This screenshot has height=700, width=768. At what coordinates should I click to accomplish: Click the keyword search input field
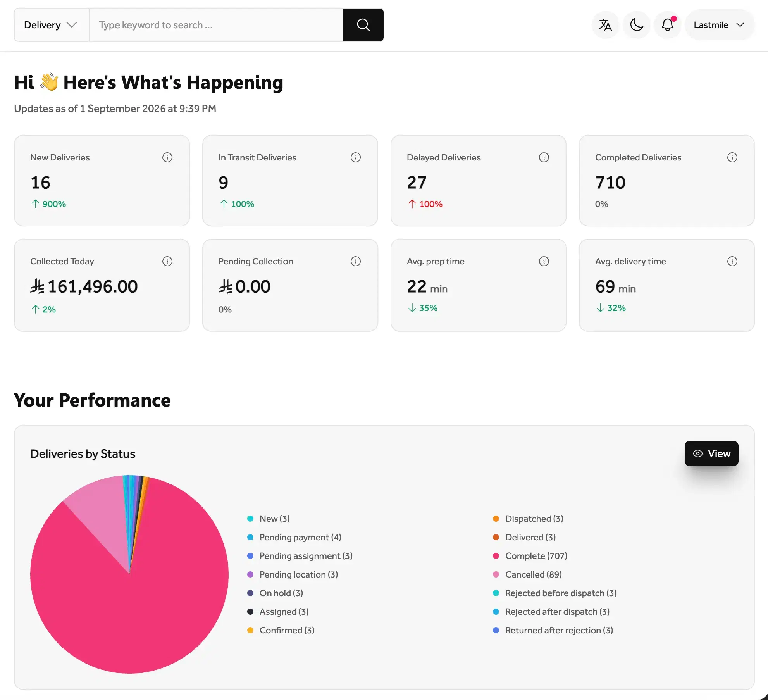(x=216, y=25)
